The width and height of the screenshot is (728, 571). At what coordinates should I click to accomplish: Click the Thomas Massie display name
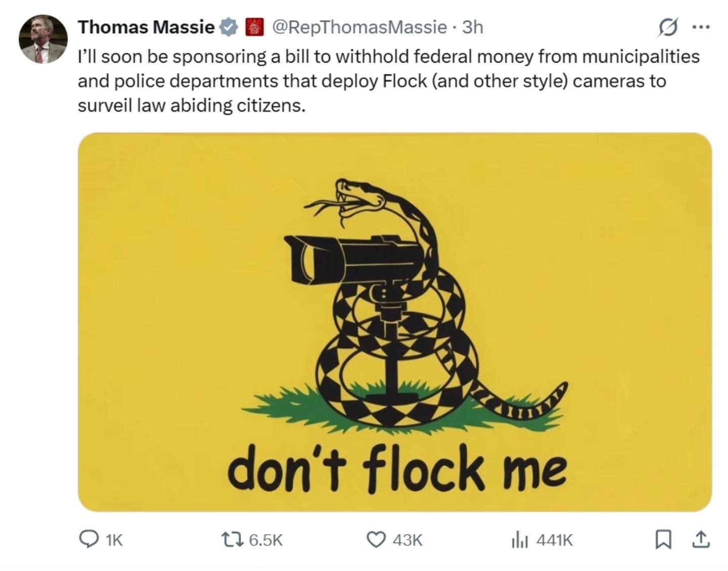pyautogui.click(x=146, y=27)
